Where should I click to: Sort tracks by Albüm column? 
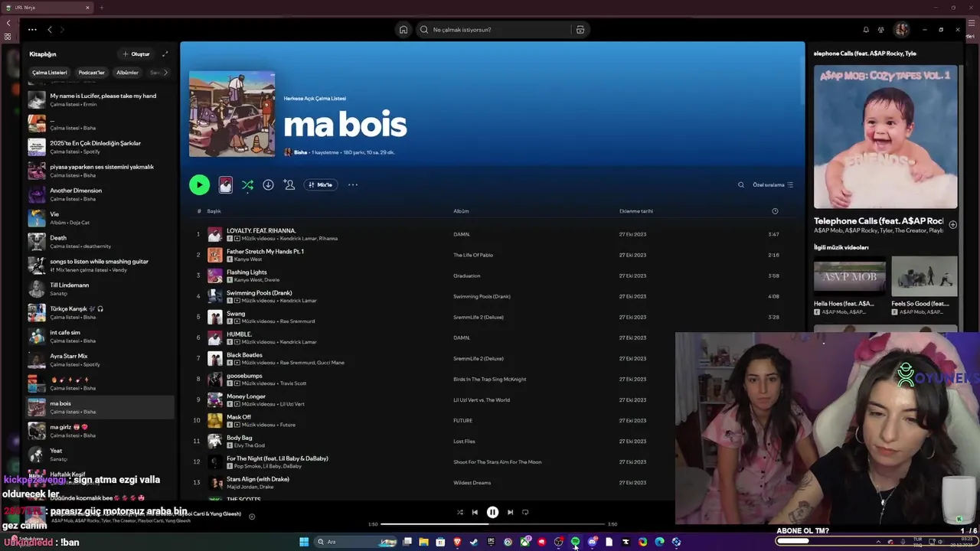[461, 211]
